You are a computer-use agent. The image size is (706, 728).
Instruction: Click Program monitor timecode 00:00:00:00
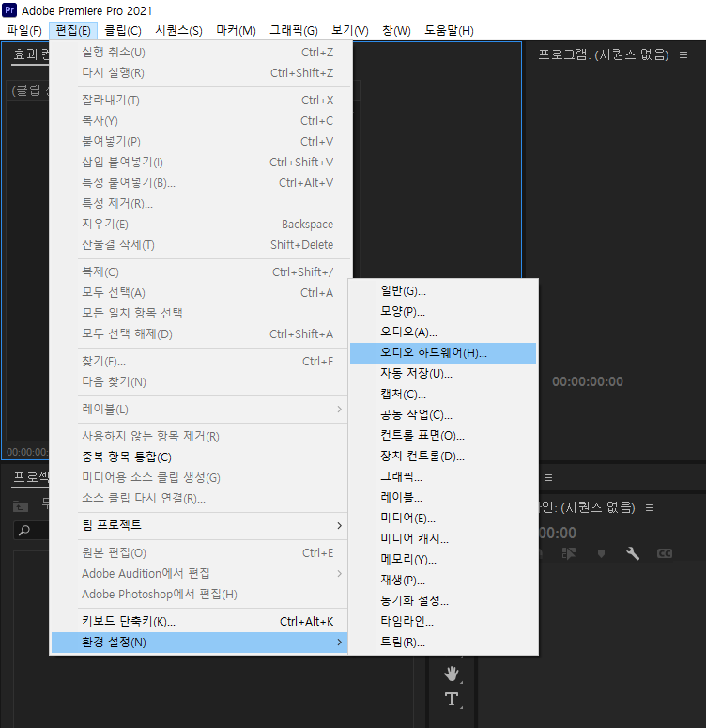(x=588, y=381)
